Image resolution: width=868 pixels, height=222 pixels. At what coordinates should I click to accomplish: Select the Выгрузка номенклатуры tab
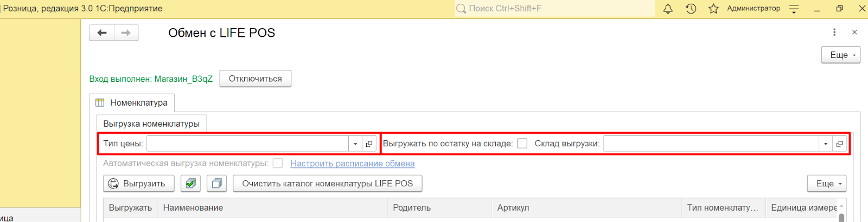(x=151, y=123)
